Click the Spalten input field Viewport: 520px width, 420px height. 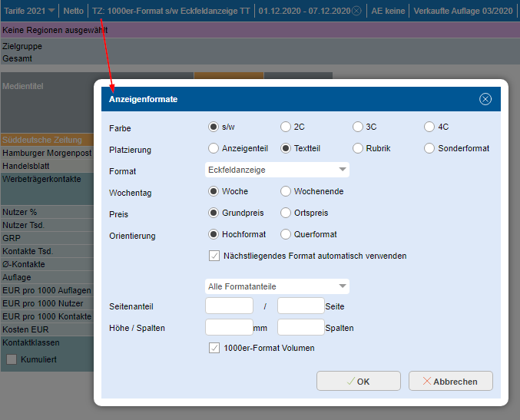click(x=300, y=327)
